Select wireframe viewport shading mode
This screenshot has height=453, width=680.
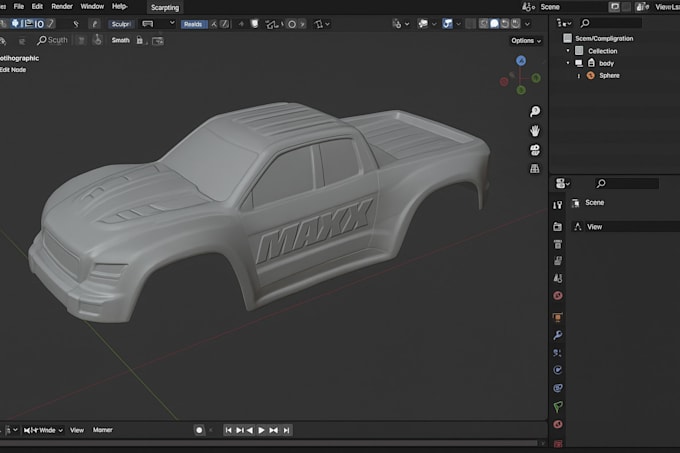tap(484, 24)
